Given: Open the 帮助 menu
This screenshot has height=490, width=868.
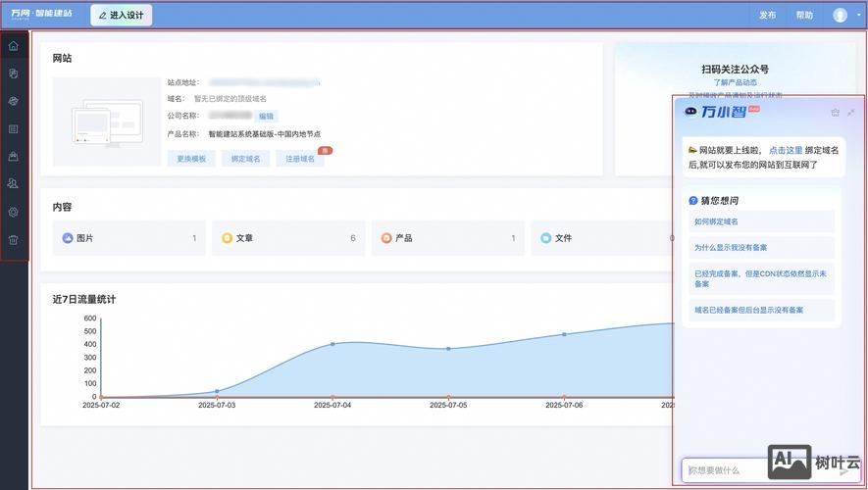Looking at the screenshot, I should [x=804, y=15].
